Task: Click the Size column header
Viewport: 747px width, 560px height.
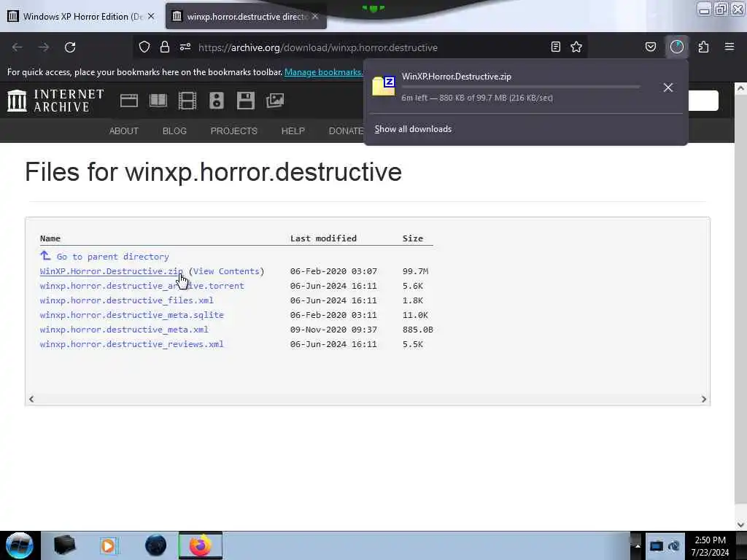Action: click(413, 238)
